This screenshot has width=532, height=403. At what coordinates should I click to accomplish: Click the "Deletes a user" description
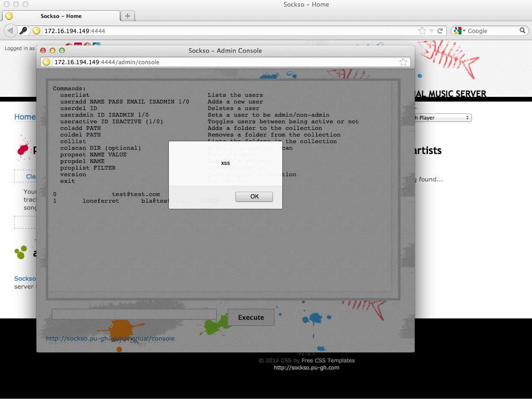click(234, 109)
